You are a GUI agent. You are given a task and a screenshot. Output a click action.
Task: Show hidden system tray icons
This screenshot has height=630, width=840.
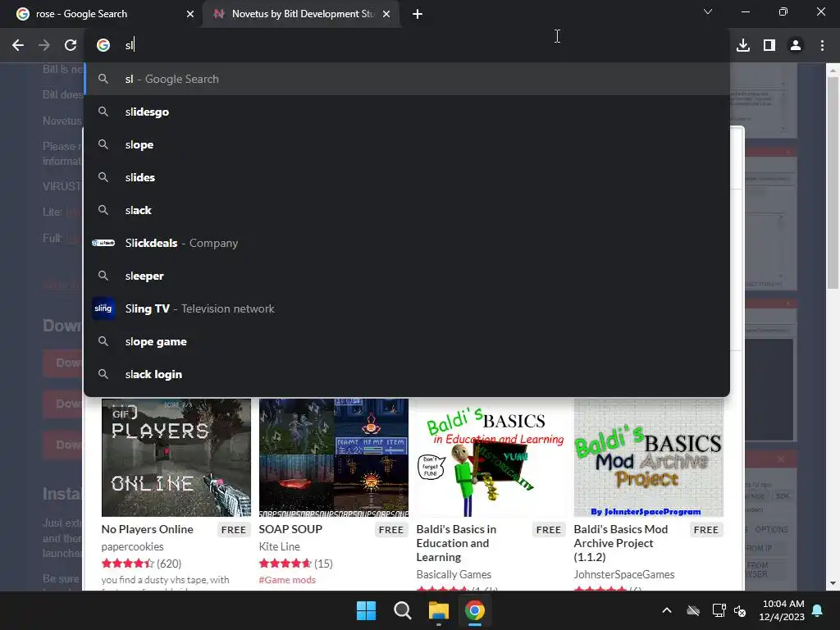(667, 610)
